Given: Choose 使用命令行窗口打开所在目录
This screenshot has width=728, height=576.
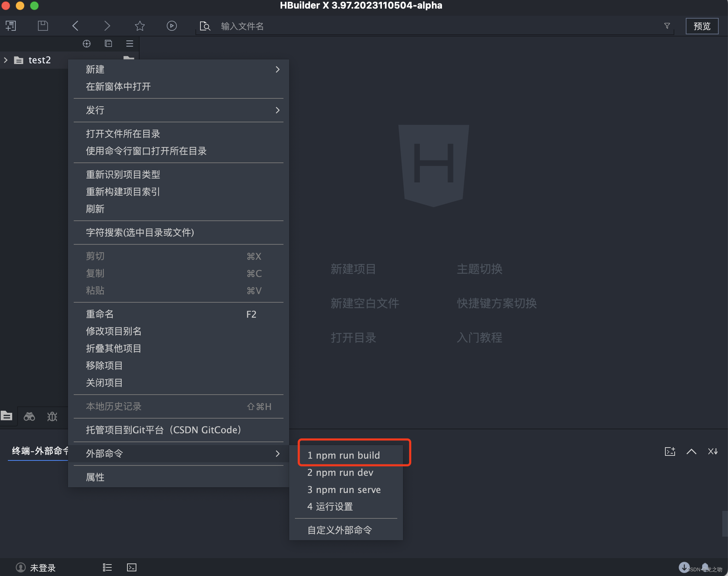Looking at the screenshot, I should (x=179, y=151).
